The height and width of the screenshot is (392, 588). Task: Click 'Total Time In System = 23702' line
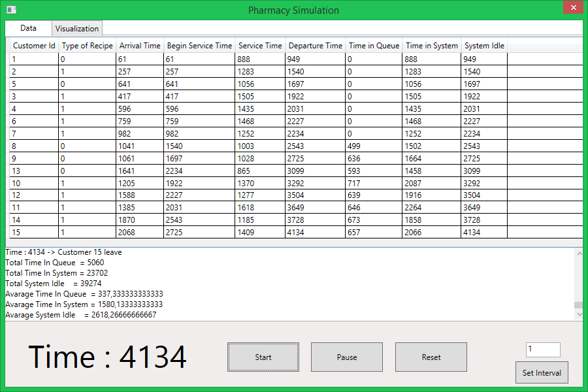57,273
